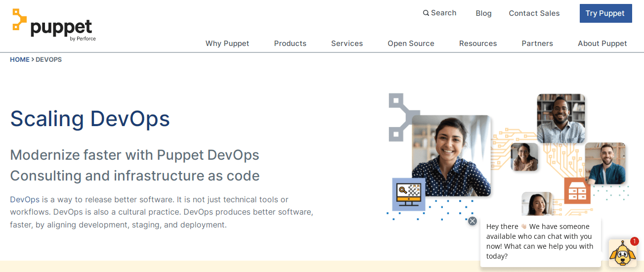This screenshot has height=272, width=644.
Task: Open the Blog link
Action: click(483, 13)
